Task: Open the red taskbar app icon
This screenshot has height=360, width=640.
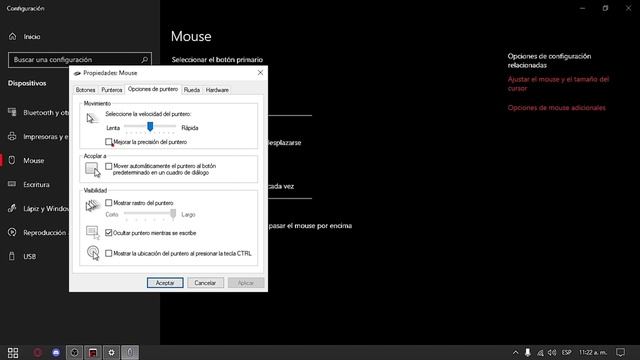Action: (93, 353)
